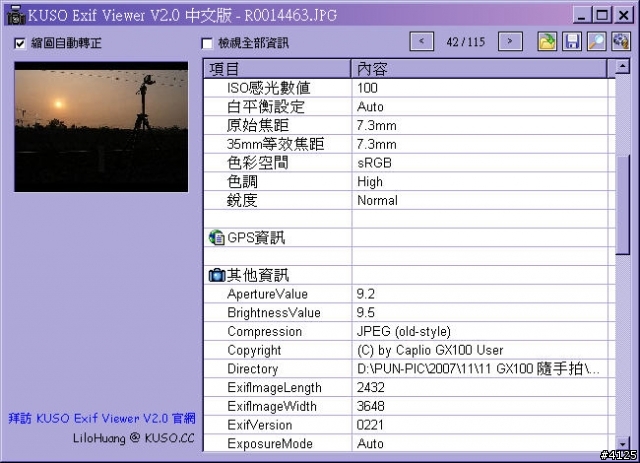Go to the previous image with the < button
The height and width of the screenshot is (463, 640).
[x=422, y=42]
